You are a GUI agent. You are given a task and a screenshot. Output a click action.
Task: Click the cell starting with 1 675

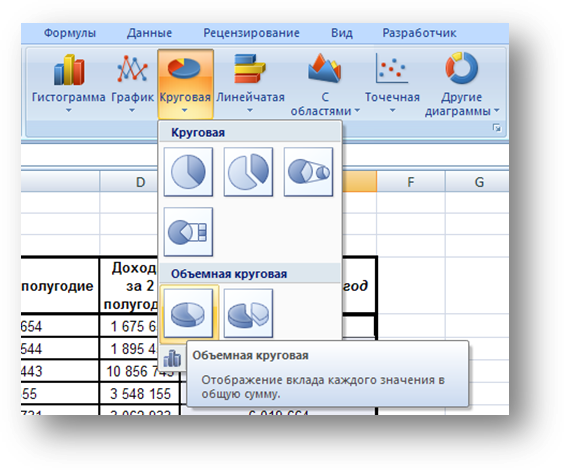129,326
